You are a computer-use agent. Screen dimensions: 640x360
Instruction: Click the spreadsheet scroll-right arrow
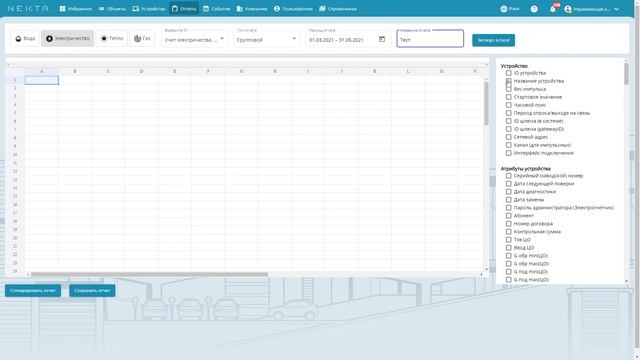[482, 274]
